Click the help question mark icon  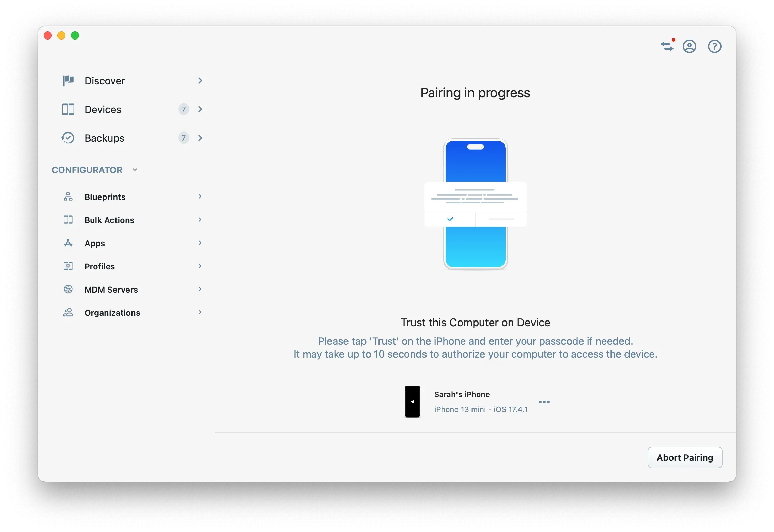pos(714,46)
